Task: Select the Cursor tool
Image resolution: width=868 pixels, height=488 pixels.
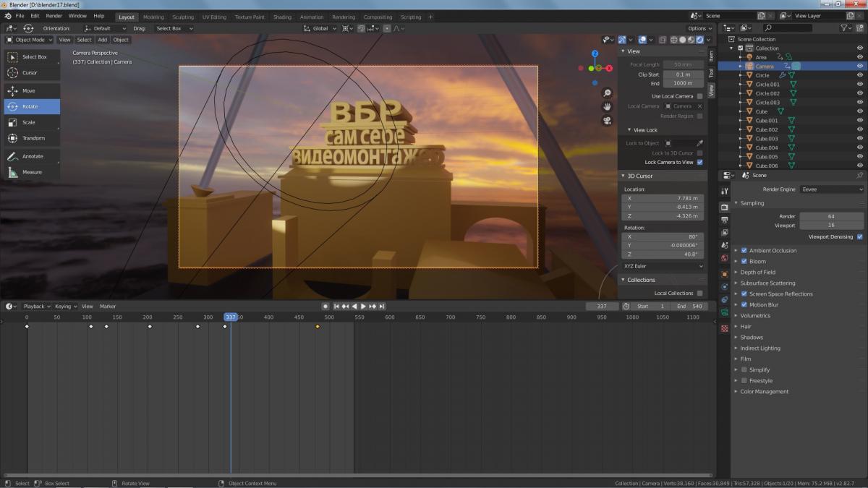Action: pos(31,72)
